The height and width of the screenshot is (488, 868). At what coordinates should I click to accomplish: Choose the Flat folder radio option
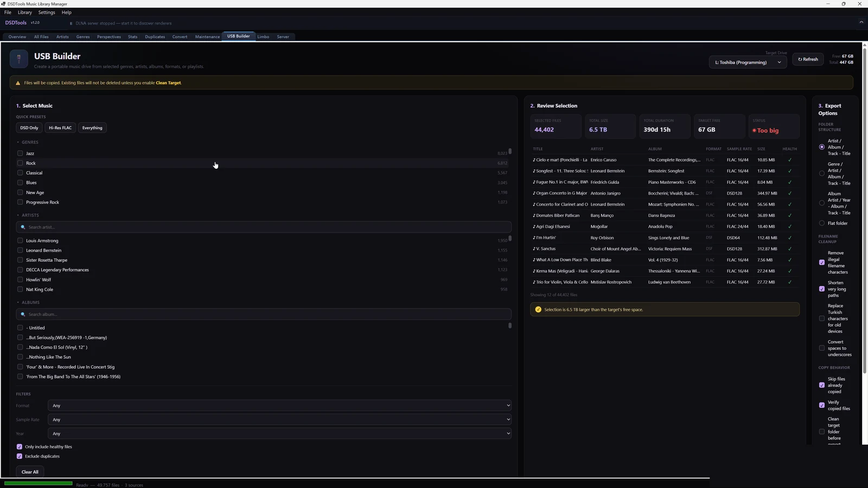tap(822, 223)
